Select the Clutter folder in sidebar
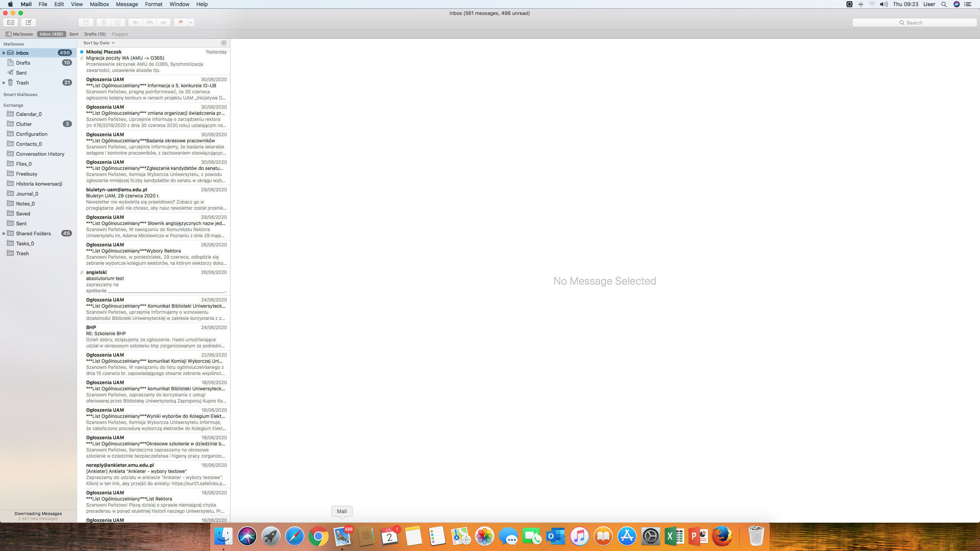 [24, 124]
